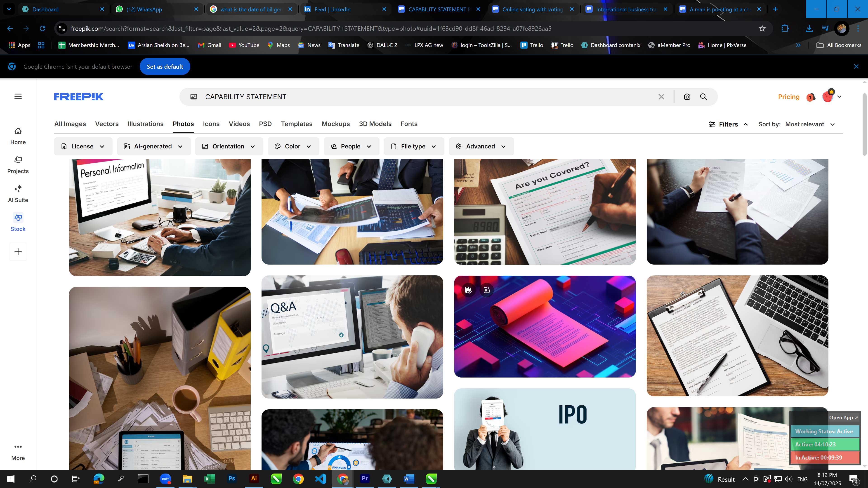Click the Freepik logo
The image size is (868, 488).
pyautogui.click(x=79, y=97)
